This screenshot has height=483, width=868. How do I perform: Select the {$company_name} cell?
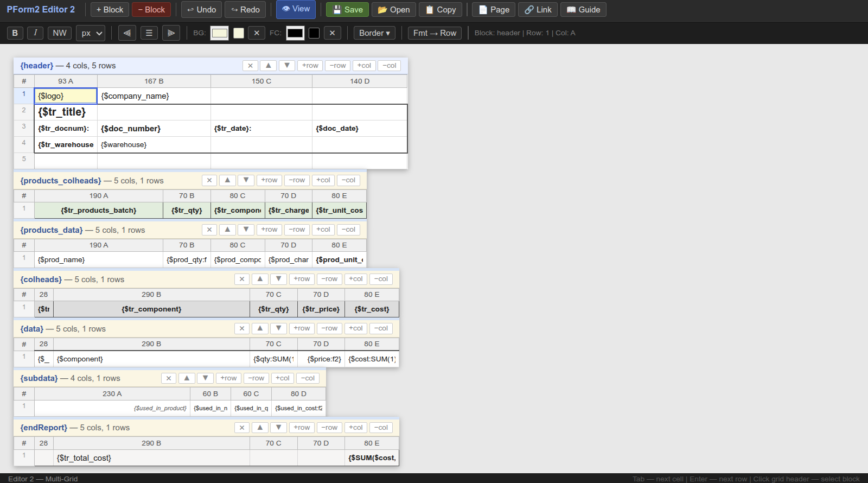154,96
